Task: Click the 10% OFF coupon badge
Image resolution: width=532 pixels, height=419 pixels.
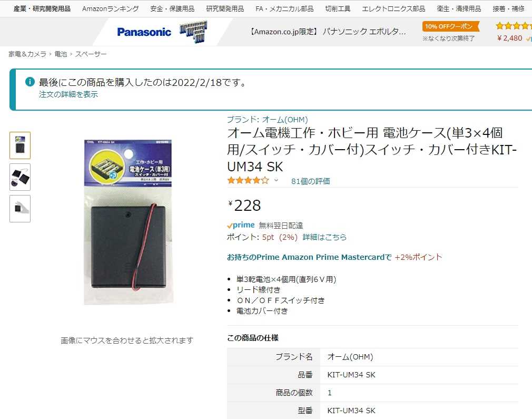Action: [x=450, y=26]
